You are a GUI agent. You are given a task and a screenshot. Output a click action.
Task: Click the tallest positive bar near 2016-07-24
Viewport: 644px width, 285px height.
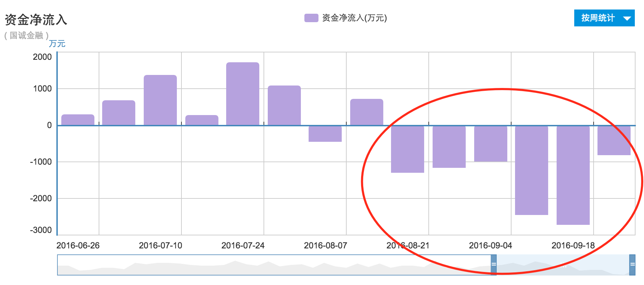[x=243, y=94]
